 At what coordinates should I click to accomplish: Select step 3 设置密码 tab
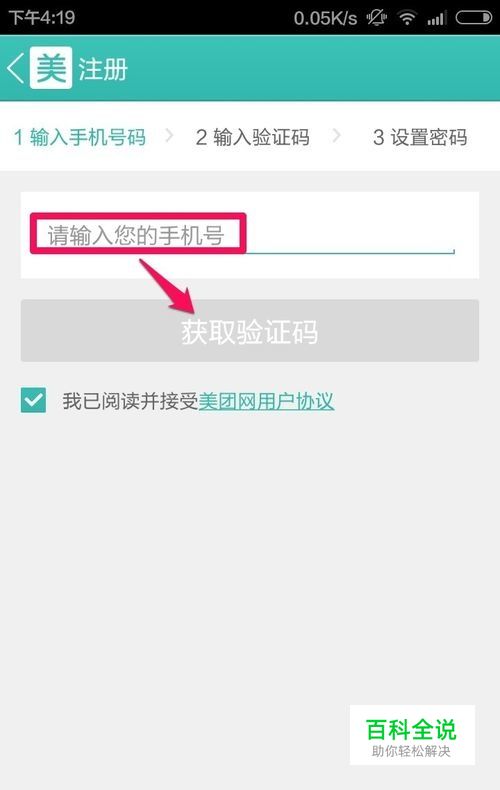420,137
